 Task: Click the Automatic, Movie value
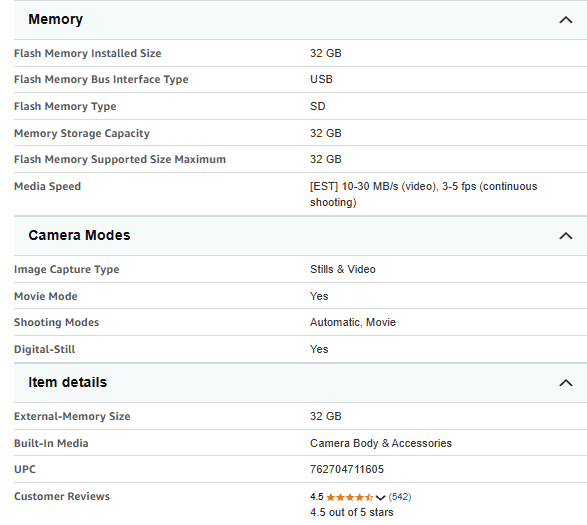(353, 322)
